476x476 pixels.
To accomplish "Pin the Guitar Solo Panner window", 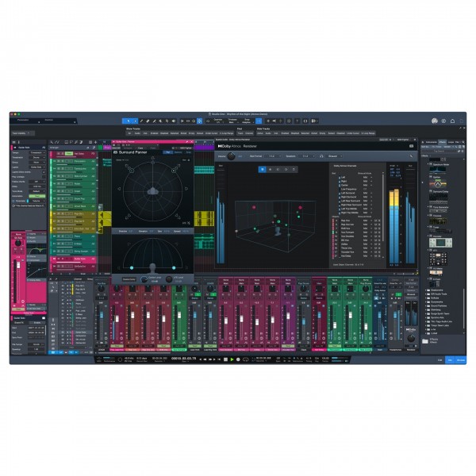I will [187, 142].
